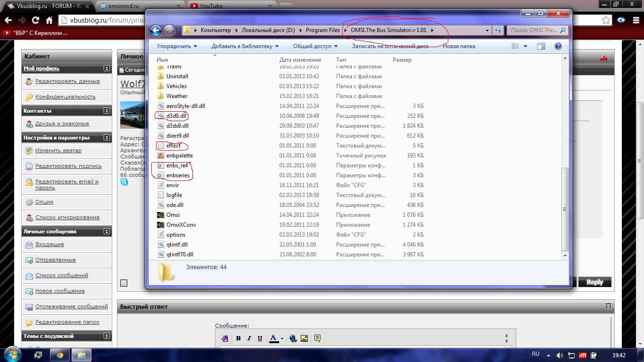Open the "ВБР" С Кириллом bookmark

point(35,33)
